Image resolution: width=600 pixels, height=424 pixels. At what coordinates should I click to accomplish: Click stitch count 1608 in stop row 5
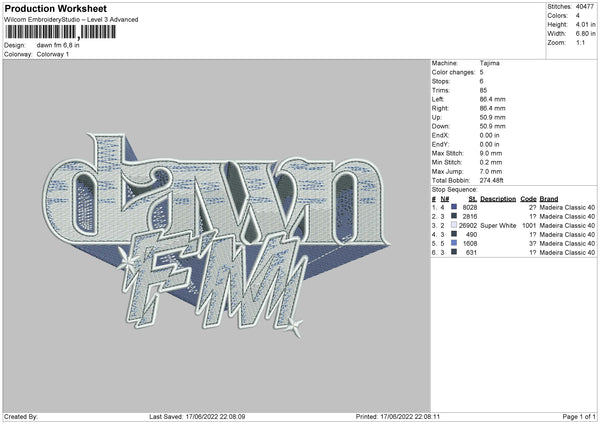(470, 243)
